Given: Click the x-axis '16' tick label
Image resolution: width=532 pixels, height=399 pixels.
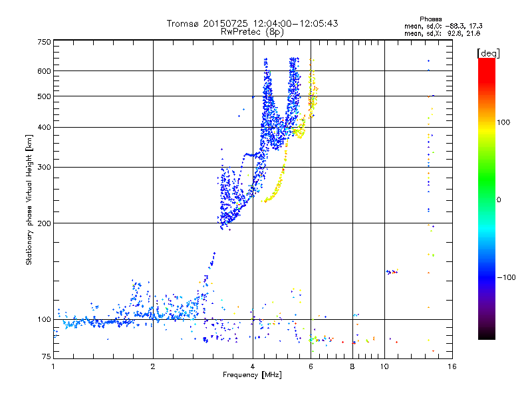Looking at the screenshot, I should tap(452, 366).
